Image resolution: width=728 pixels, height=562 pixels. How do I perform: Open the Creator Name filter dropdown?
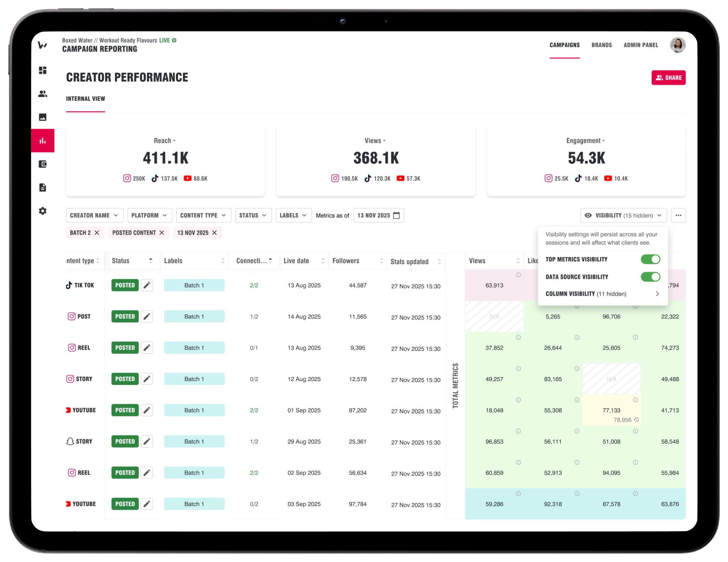pyautogui.click(x=94, y=215)
